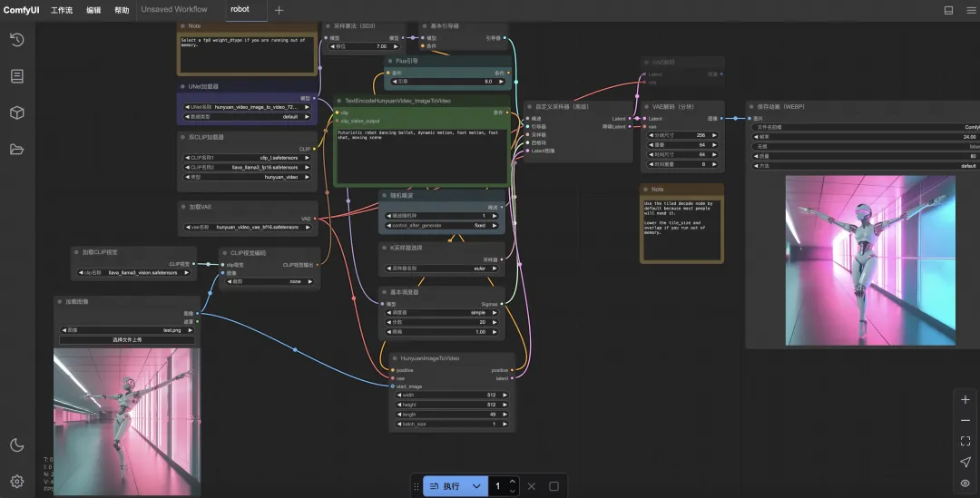Click the fit view icon on canvas controls
Image resolution: width=980 pixels, height=498 pixels.
pyautogui.click(x=965, y=441)
